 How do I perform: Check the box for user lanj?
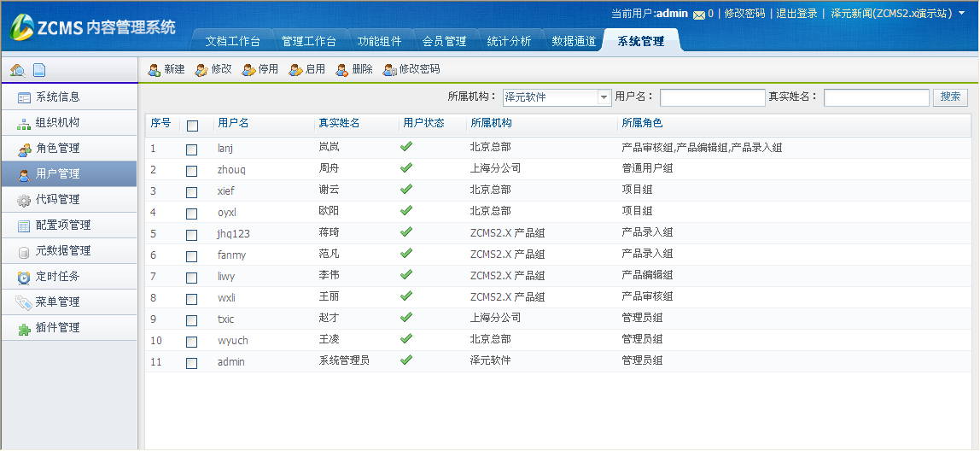point(192,149)
